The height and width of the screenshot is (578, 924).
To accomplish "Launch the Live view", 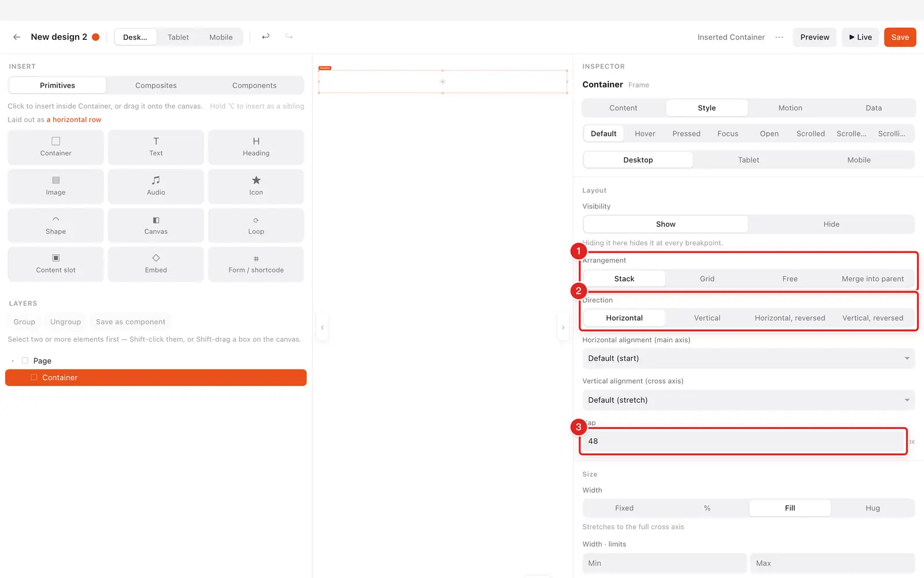I will click(860, 37).
